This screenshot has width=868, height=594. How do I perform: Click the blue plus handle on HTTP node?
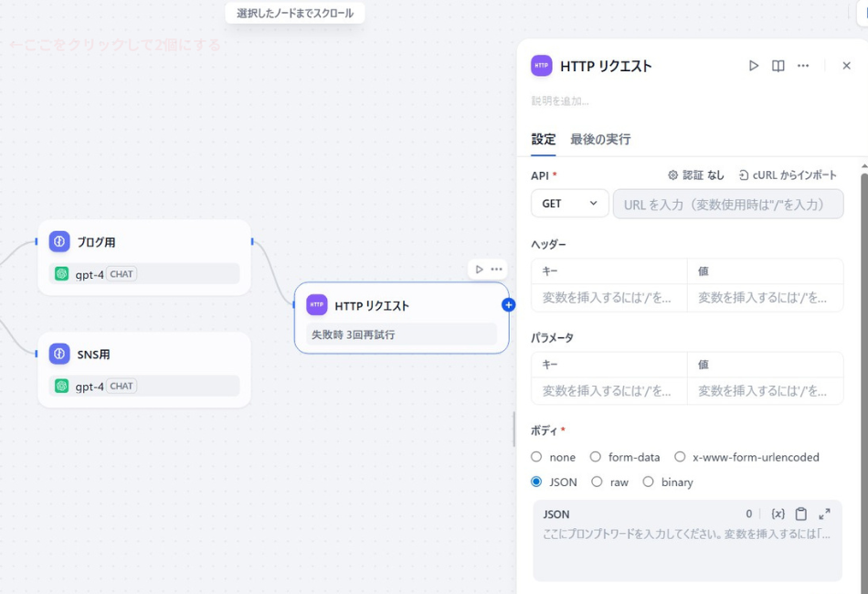(509, 305)
